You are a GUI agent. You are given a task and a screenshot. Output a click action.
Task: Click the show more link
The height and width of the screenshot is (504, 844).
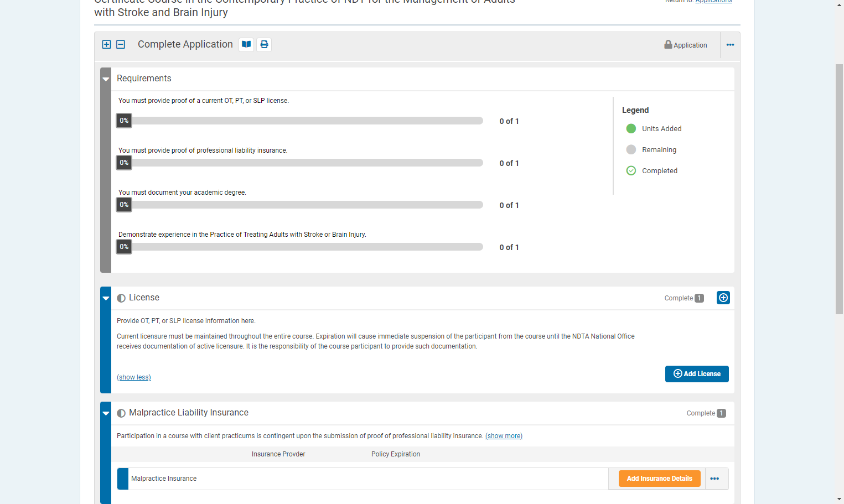tap(504, 436)
